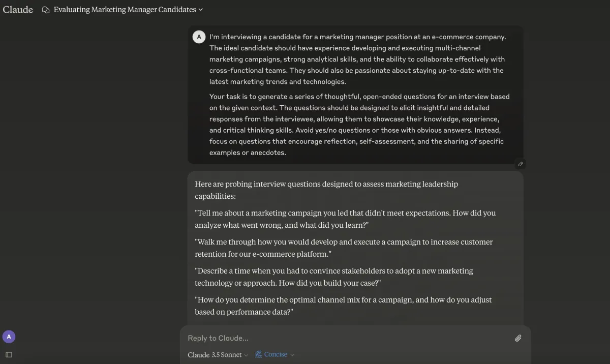The width and height of the screenshot is (610, 364).
Task: Click the user prompt's first paragraph
Action: (x=358, y=59)
